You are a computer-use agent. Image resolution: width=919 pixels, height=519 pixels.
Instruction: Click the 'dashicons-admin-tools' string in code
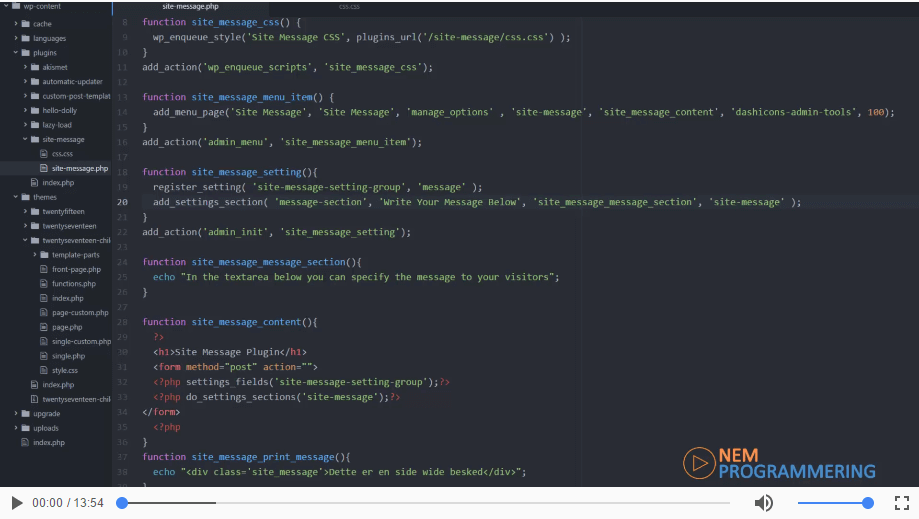point(792,112)
